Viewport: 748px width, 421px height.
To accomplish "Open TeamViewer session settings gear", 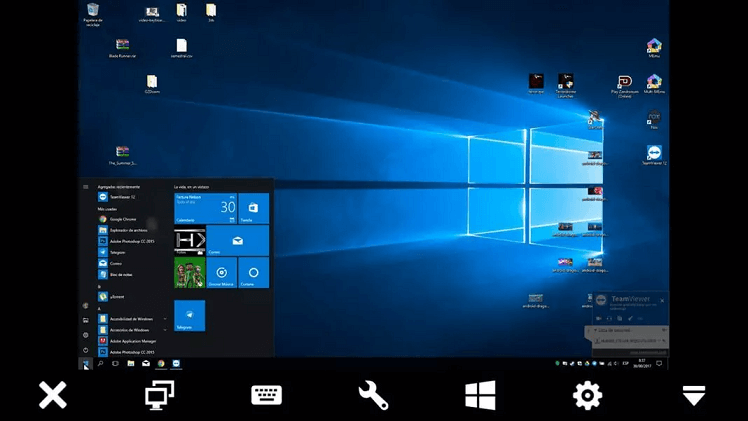I will 587,395.
